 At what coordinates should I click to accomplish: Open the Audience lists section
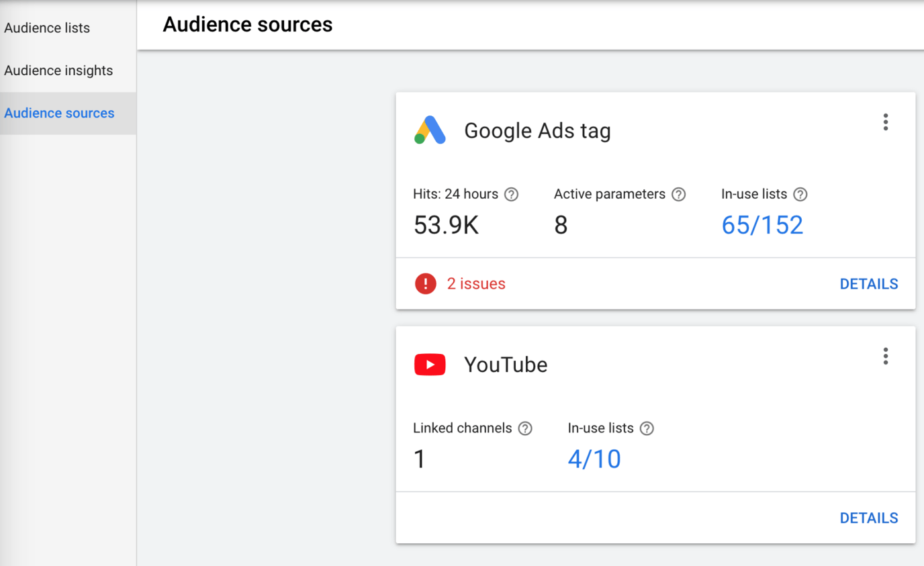click(47, 28)
